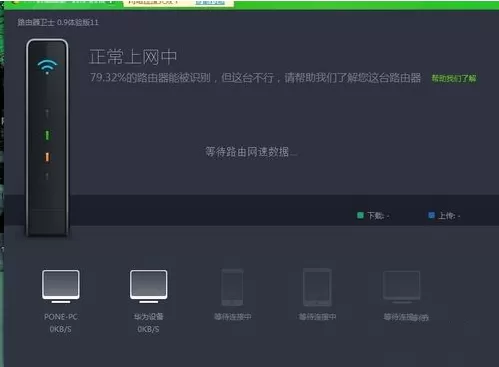
Task: Click the greyed-out tablet device icon
Action: (x=317, y=287)
